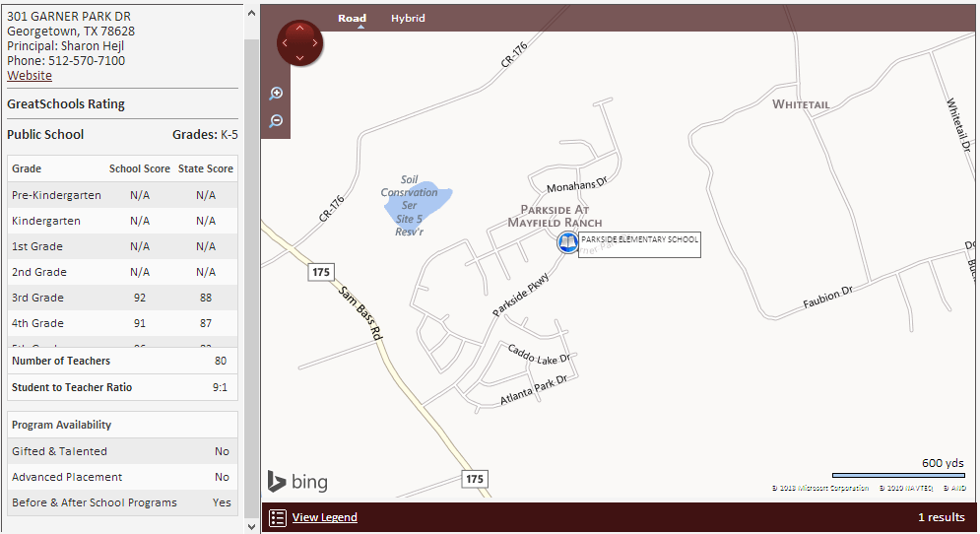Switch to the Hybrid map view
The image size is (980, 534).
point(408,18)
